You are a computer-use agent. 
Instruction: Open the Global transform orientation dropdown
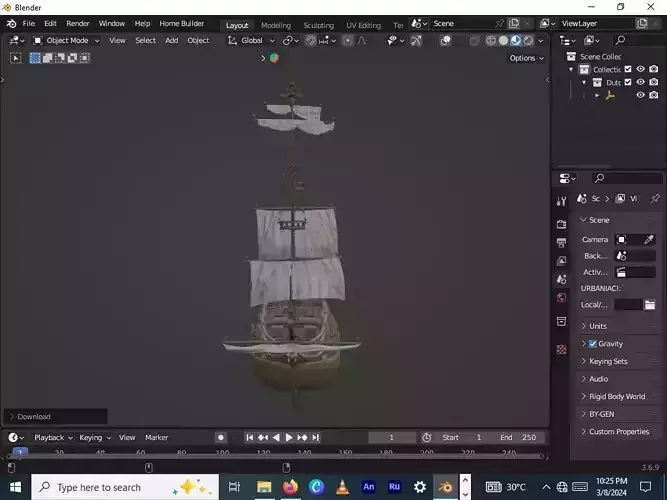click(x=251, y=40)
